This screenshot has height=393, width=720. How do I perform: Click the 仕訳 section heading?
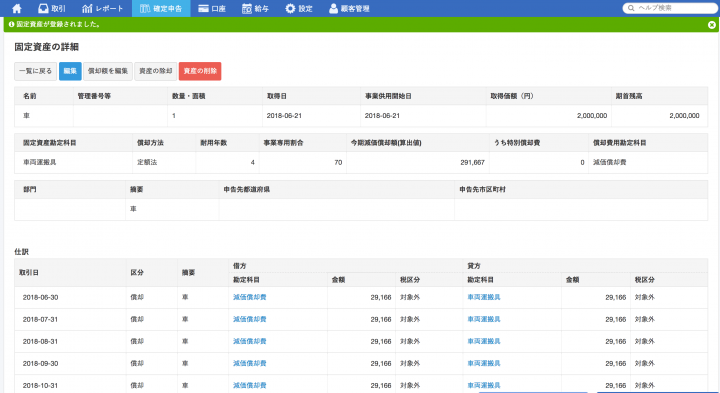coord(22,252)
